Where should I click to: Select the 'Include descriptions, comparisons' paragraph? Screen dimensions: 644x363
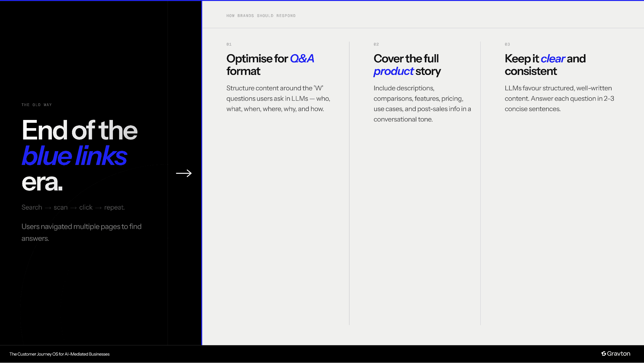(422, 104)
